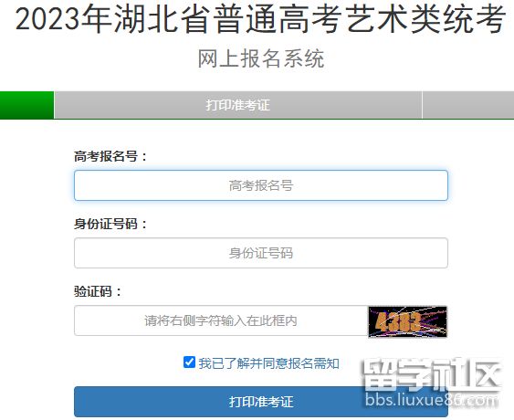Click the 留学社区 watermark logo
514x420 pixels.
pos(433,375)
